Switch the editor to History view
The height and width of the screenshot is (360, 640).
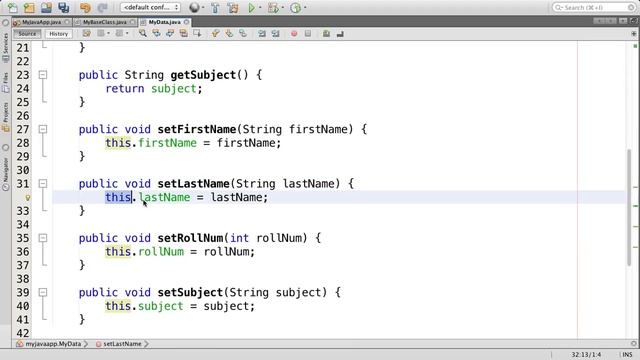click(59, 34)
